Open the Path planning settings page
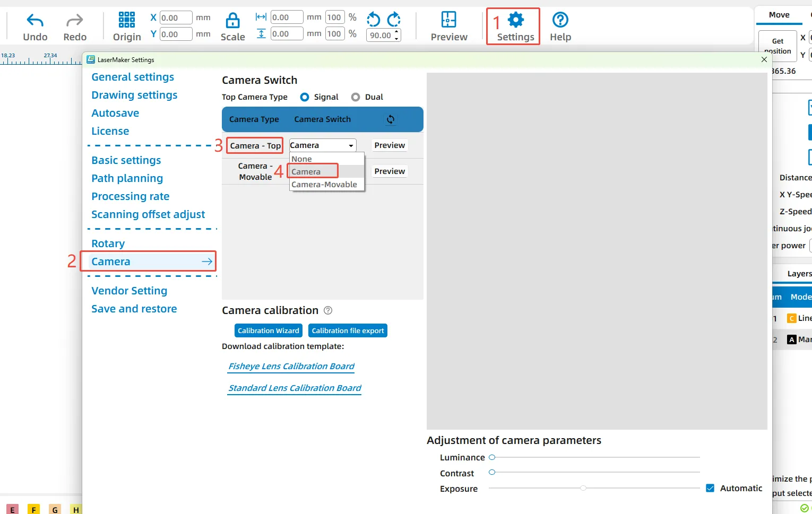The height and width of the screenshot is (514, 812). pos(127,178)
